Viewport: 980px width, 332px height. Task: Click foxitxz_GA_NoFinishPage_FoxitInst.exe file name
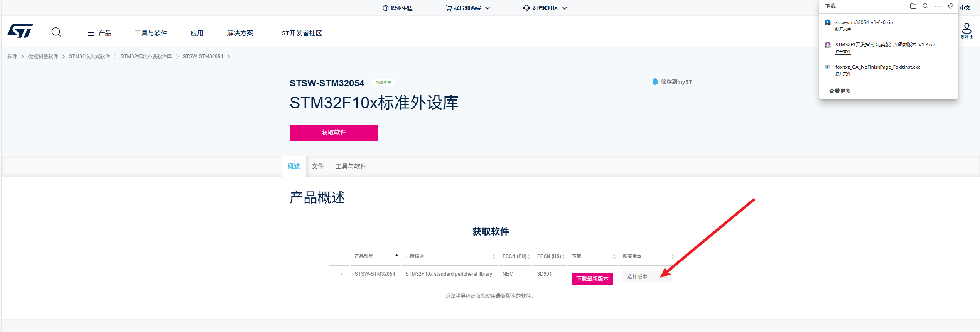point(878,67)
